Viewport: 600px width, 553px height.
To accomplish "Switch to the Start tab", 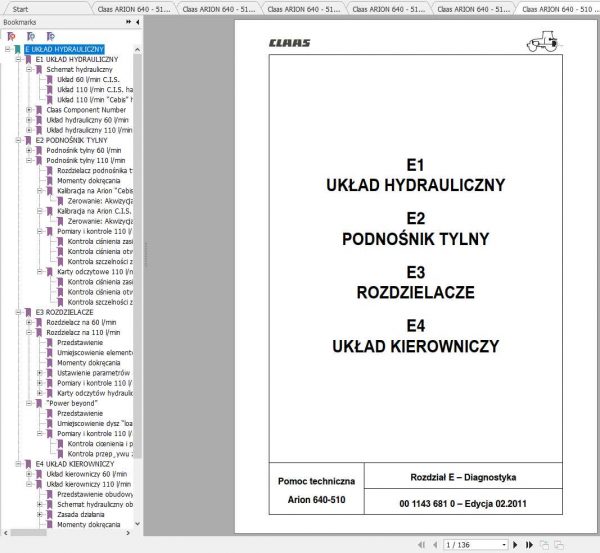I will point(20,9).
